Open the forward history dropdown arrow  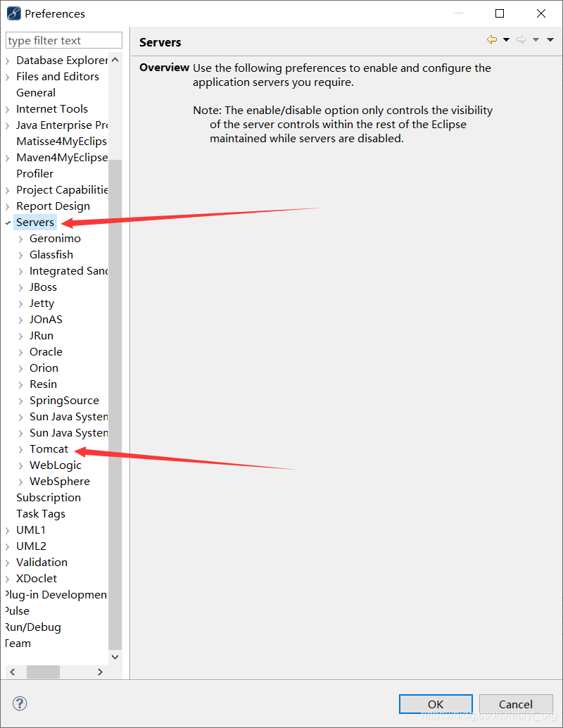[x=536, y=40]
